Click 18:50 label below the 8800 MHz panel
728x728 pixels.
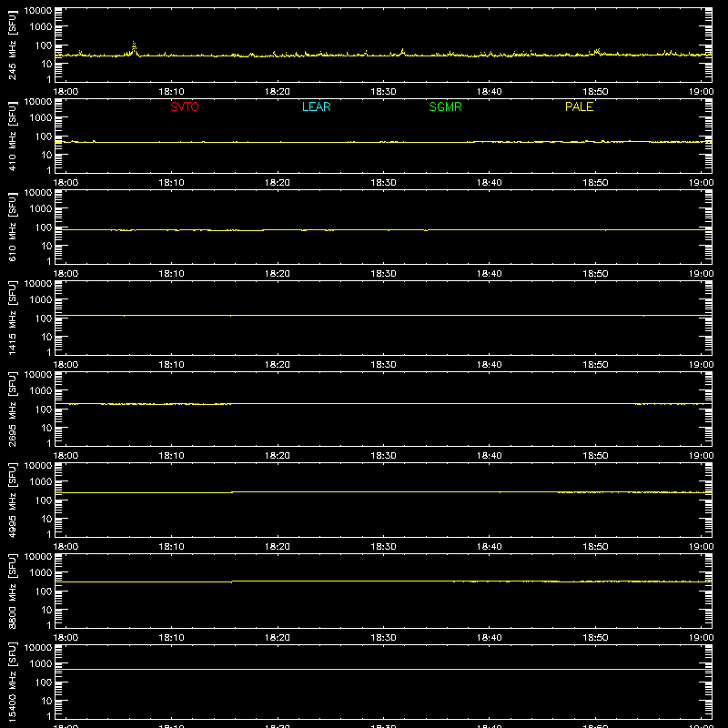(596, 638)
